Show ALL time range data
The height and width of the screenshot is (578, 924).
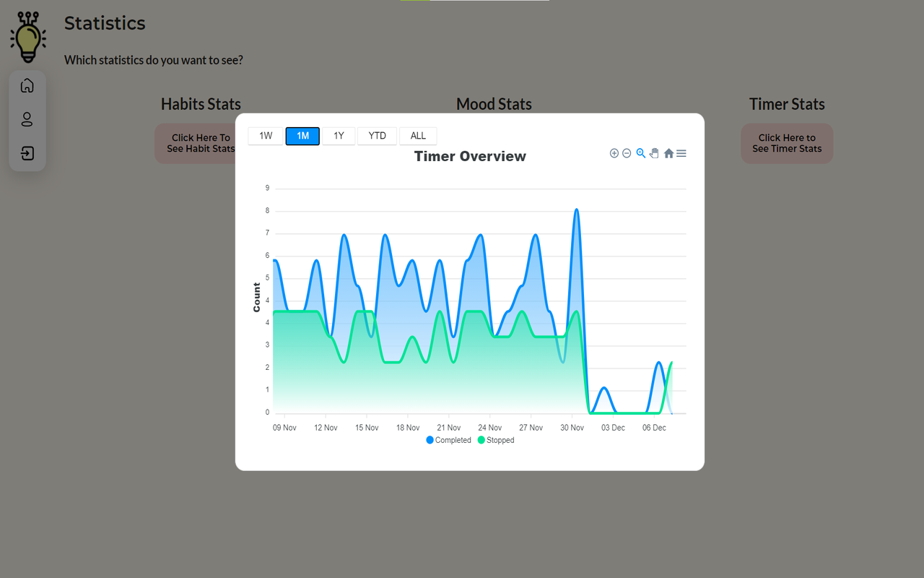(418, 136)
